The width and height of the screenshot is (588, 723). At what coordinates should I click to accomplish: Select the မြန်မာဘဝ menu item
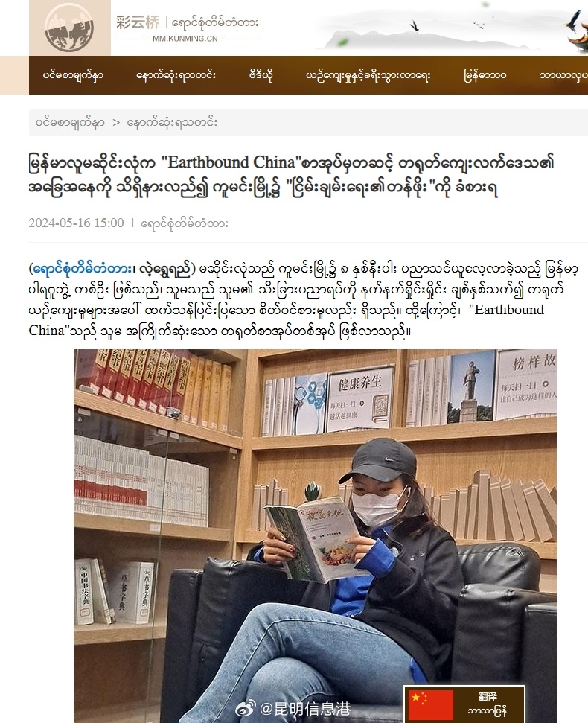tap(485, 75)
